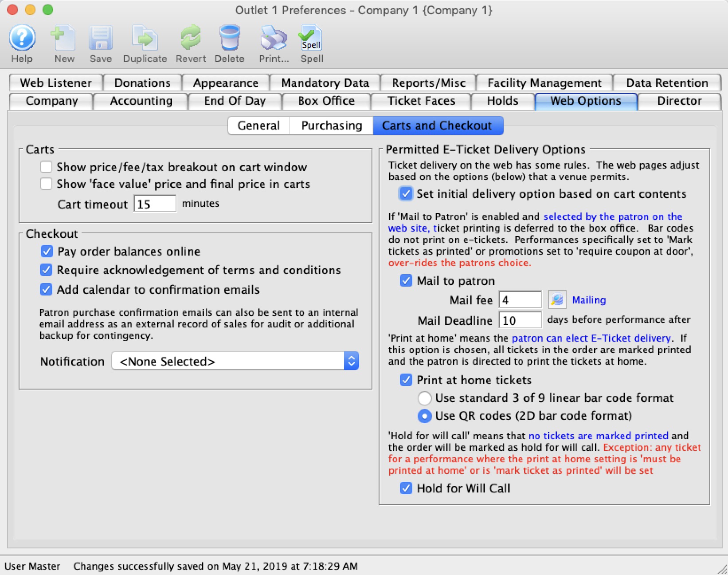The height and width of the screenshot is (575, 728).
Task: Save changes using the Save icon
Action: (101, 39)
